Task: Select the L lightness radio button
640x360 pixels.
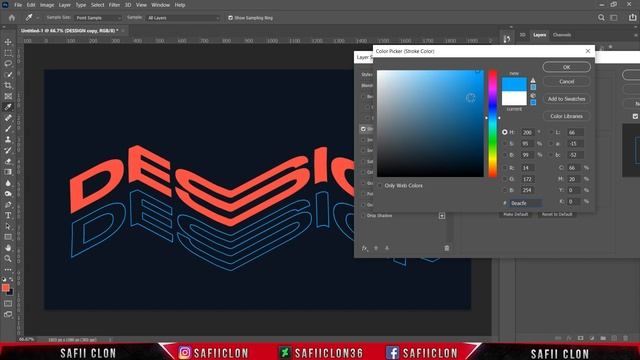Action: [x=552, y=132]
